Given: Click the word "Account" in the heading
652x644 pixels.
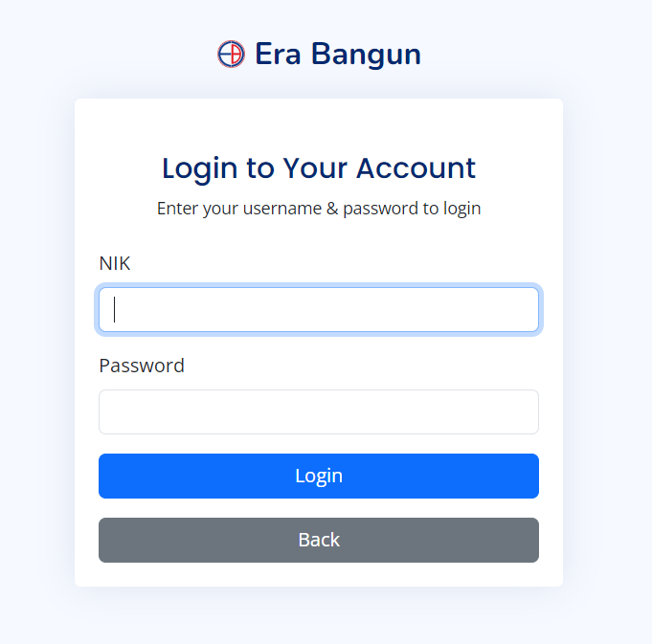Looking at the screenshot, I should tap(416, 167).
